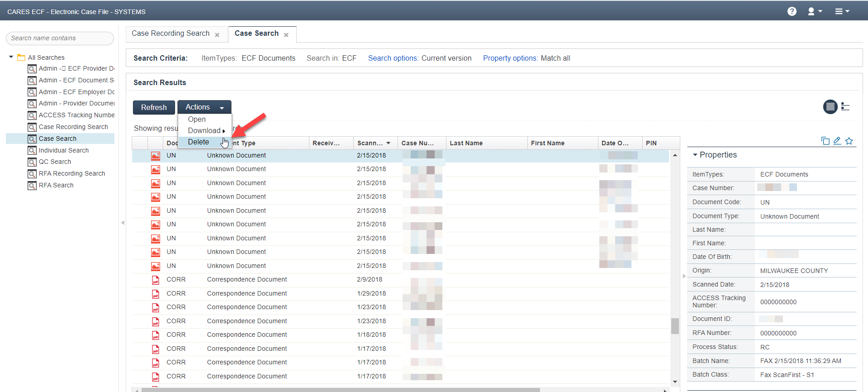868x392 pixels.
Task: Open the Property options link
Action: (510, 58)
